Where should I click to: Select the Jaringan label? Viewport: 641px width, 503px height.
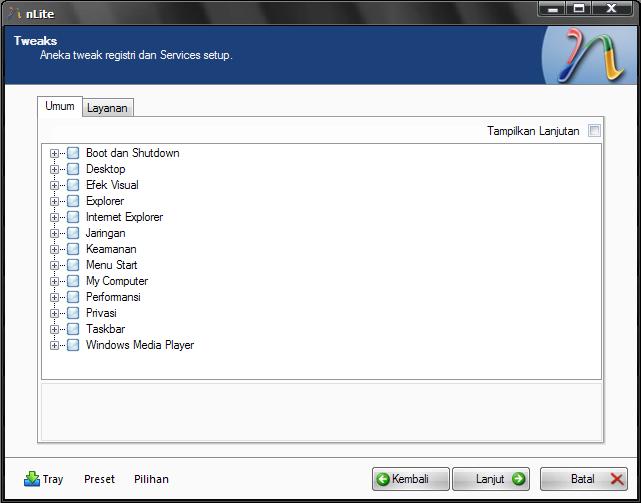point(105,233)
